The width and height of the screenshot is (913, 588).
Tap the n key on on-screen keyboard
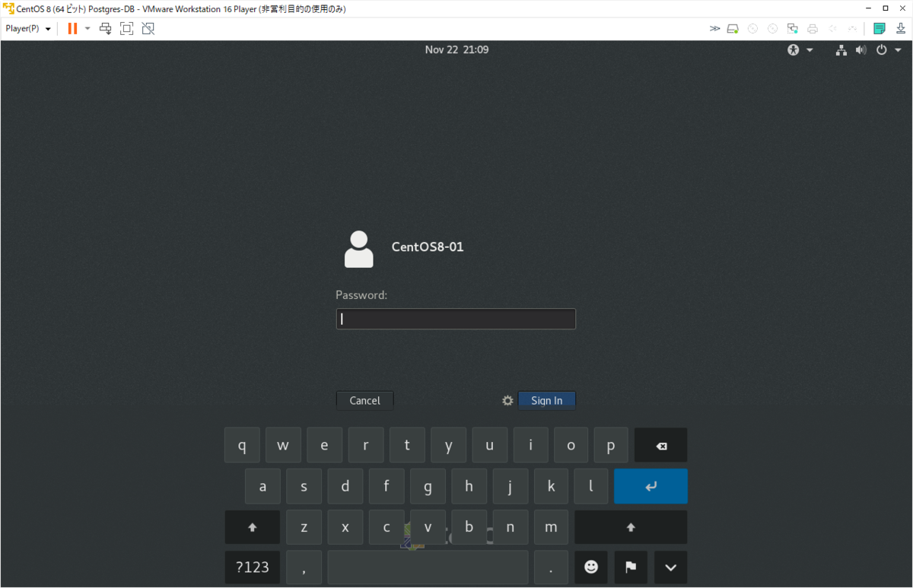point(511,527)
